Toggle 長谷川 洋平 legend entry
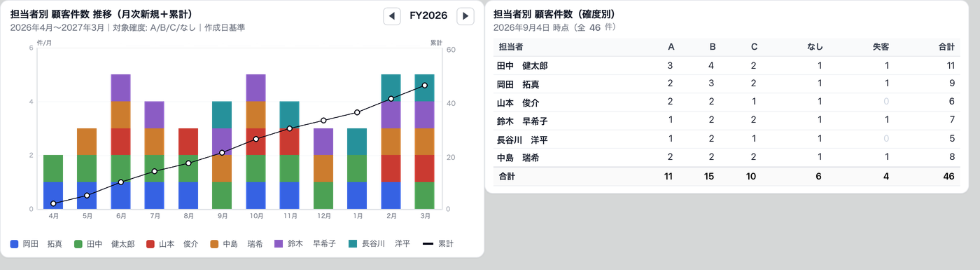The width and height of the screenshot is (980, 270). coord(379,244)
